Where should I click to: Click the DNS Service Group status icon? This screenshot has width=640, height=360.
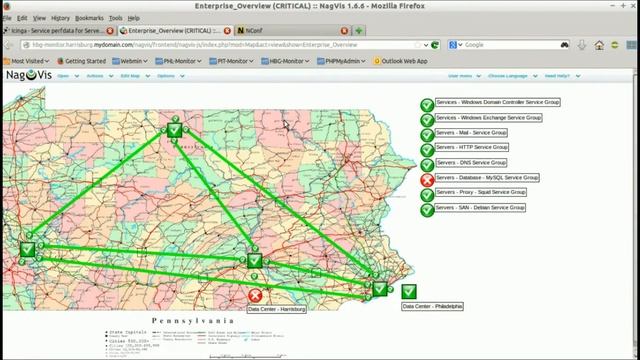(427, 165)
